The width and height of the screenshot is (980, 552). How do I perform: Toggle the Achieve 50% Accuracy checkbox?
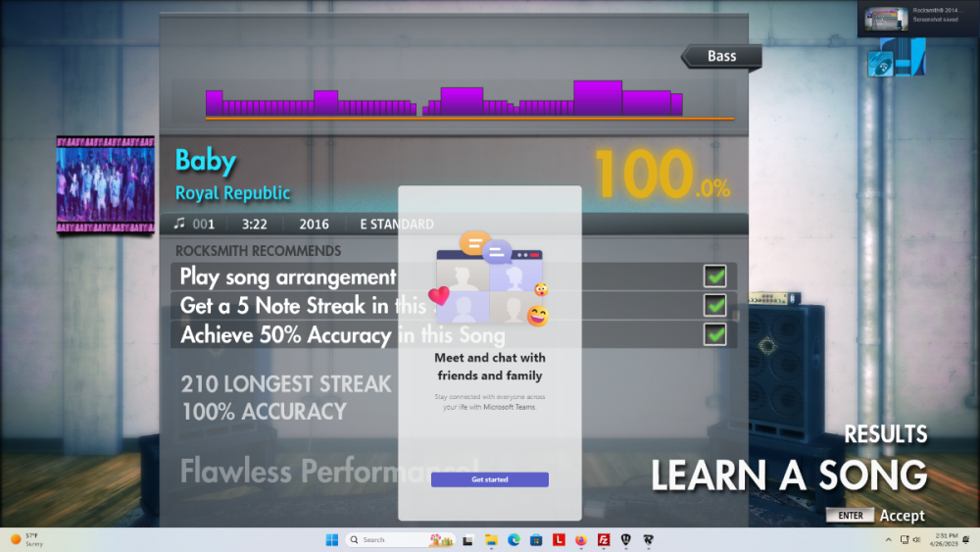715,334
